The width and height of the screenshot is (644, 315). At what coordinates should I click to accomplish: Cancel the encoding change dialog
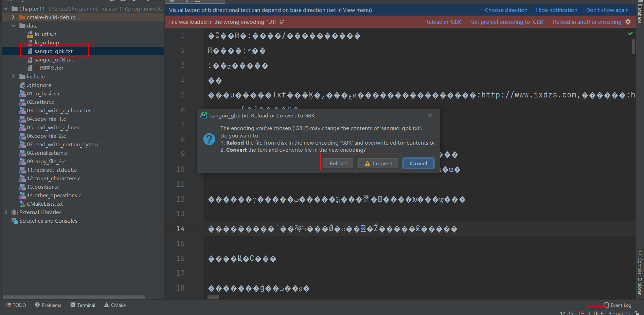pos(418,163)
